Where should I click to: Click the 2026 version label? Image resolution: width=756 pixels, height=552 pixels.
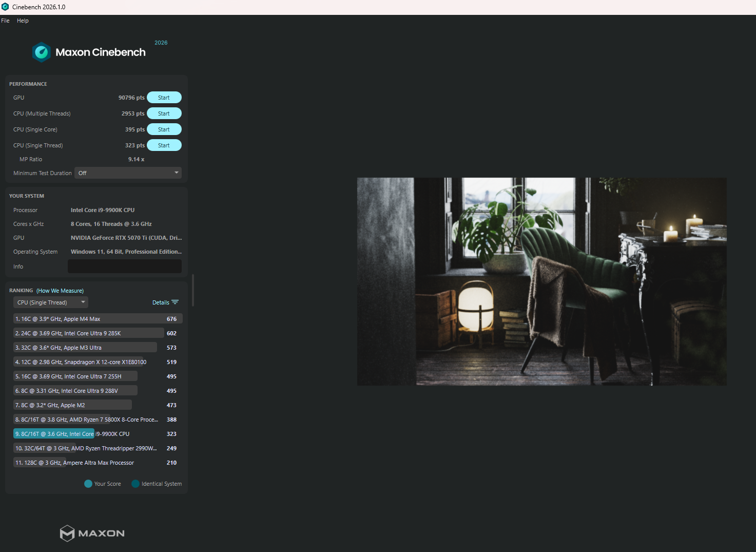click(x=161, y=43)
